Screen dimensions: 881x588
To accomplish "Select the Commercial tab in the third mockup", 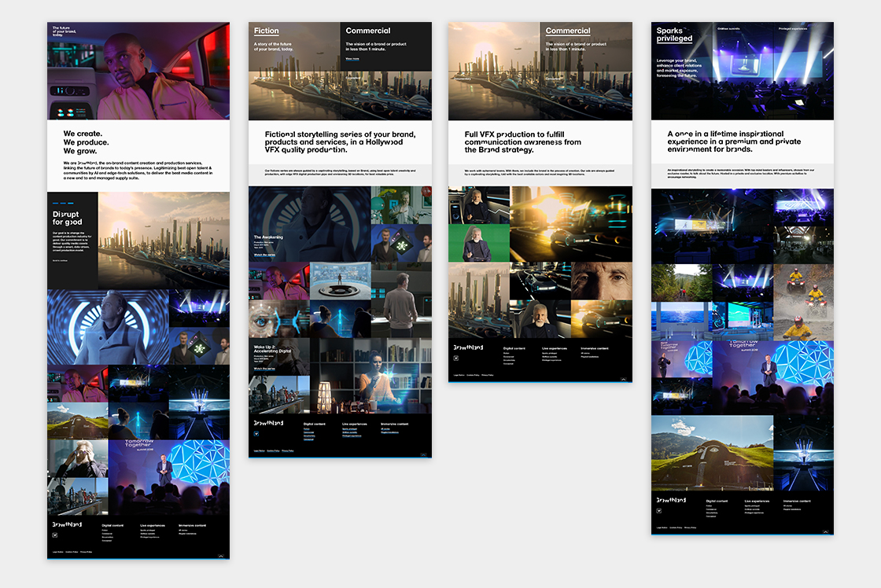I will click(x=568, y=31).
